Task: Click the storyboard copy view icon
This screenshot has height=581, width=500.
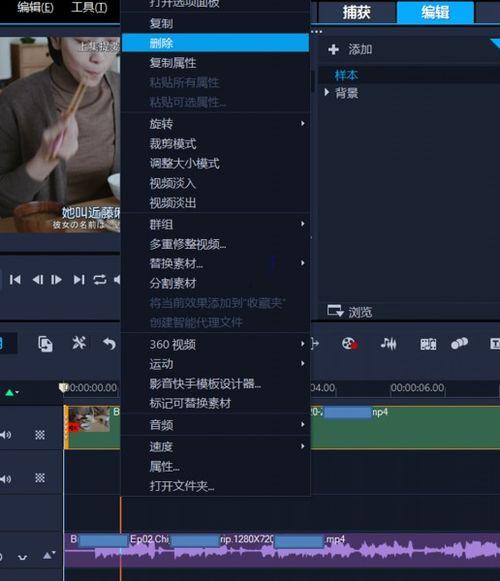Action: [45, 344]
